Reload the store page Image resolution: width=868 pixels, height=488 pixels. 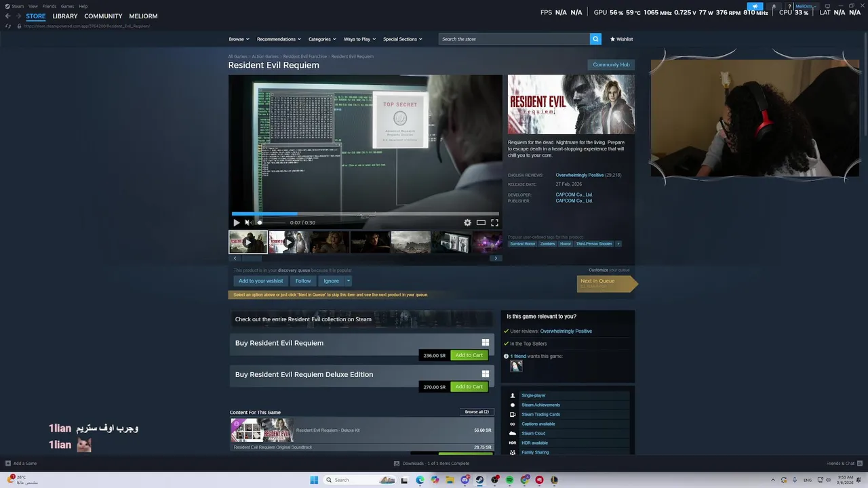pos(7,26)
